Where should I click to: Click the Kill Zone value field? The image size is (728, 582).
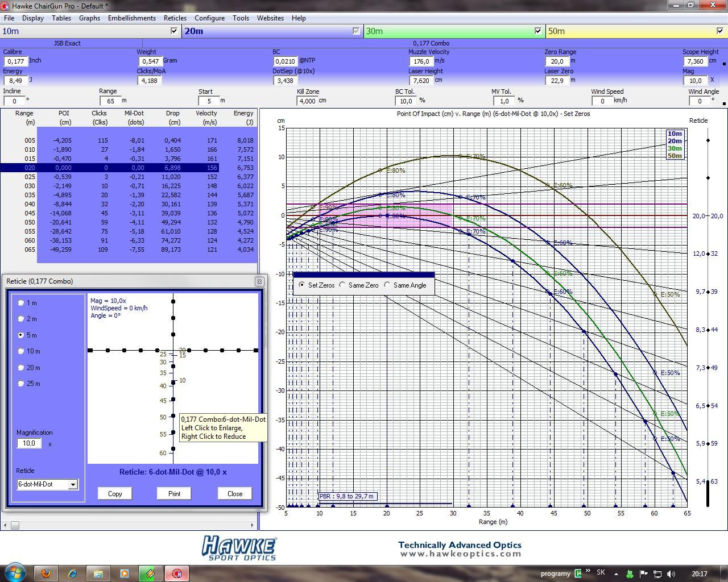click(x=308, y=101)
